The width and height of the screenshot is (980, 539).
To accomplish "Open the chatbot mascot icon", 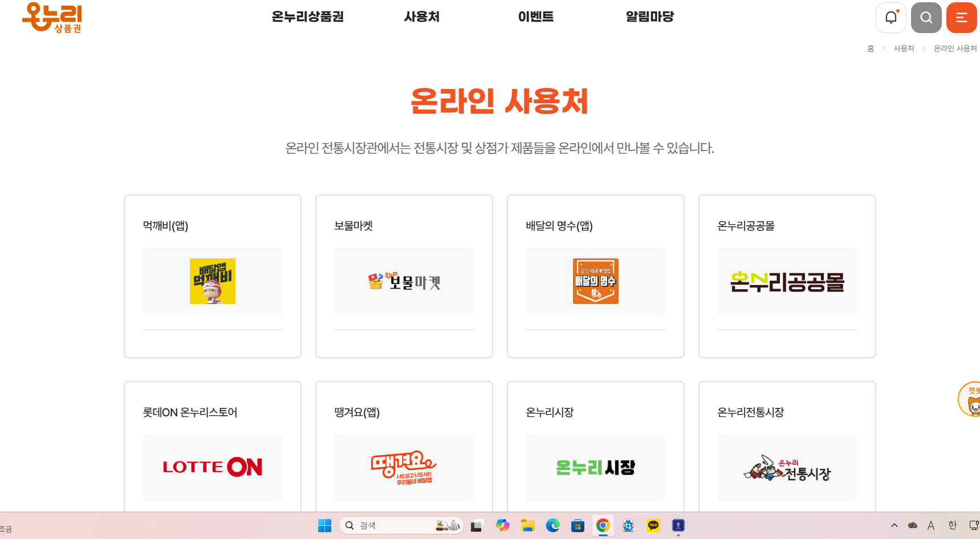I will 970,399.
